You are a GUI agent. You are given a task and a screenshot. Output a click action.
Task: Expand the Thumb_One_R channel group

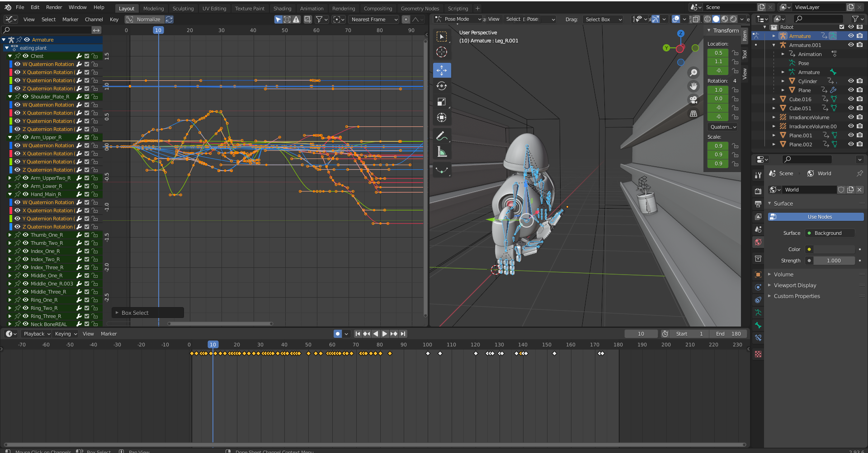(10, 235)
